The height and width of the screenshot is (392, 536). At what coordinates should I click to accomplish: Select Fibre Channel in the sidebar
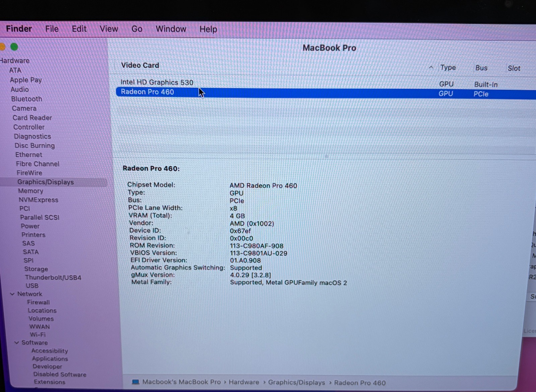(x=38, y=164)
